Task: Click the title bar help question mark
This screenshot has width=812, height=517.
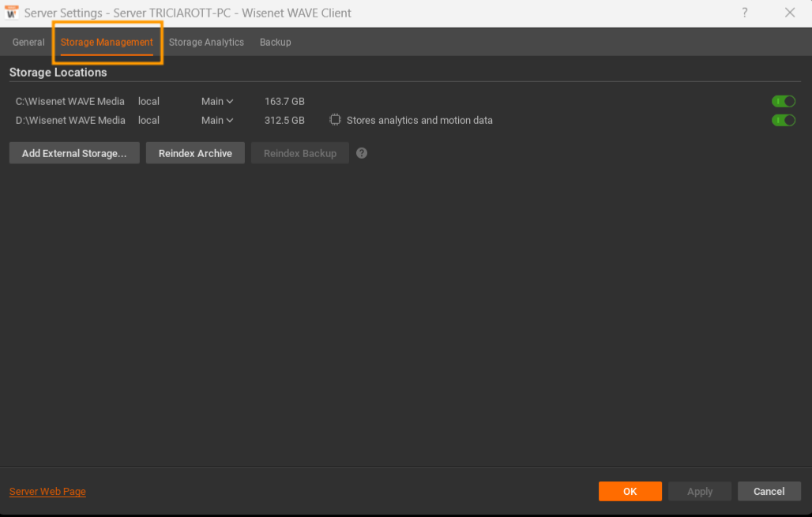Action: coord(745,13)
